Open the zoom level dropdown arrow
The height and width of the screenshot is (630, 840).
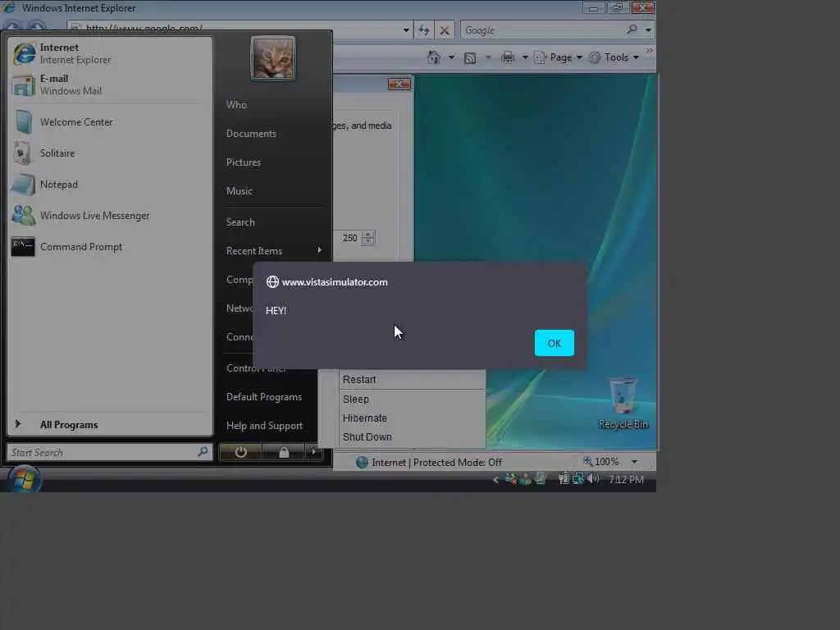coord(634,462)
